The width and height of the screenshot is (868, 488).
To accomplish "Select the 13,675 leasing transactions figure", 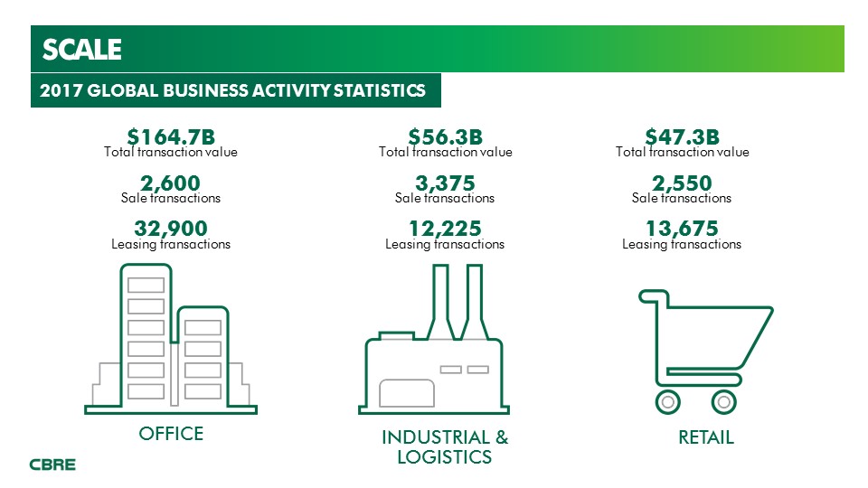I will point(682,228).
